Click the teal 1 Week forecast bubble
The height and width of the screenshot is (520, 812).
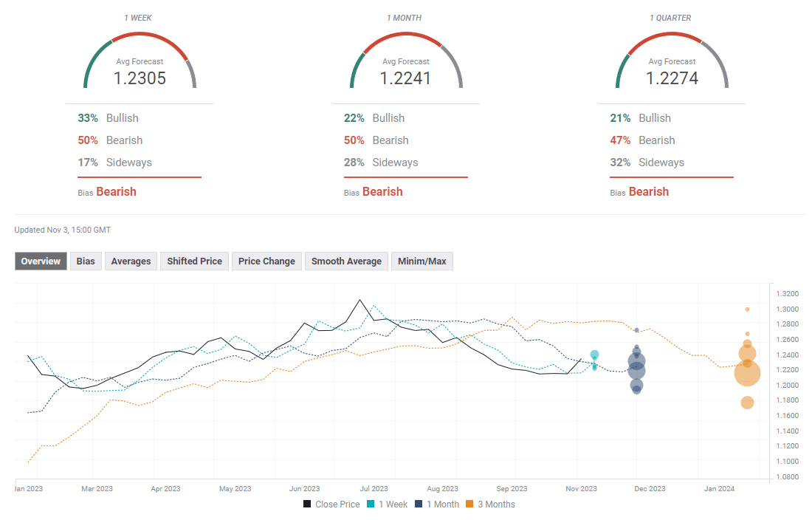[594, 355]
